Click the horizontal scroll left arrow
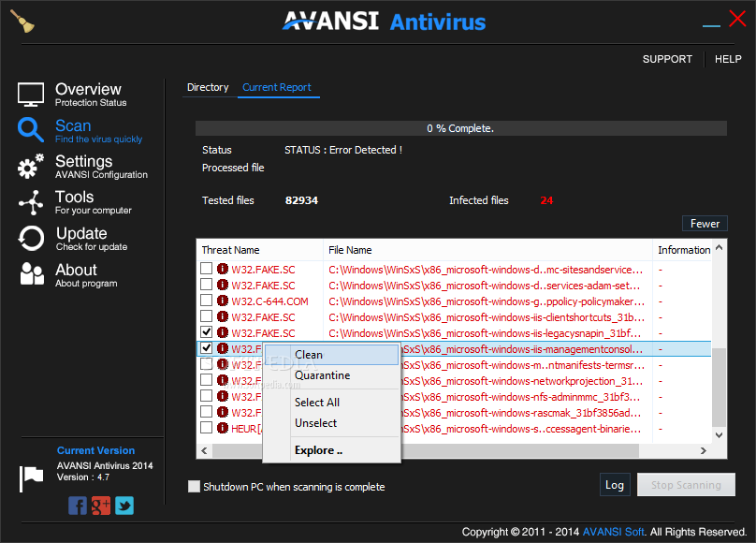The width and height of the screenshot is (756, 543). [204, 451]
